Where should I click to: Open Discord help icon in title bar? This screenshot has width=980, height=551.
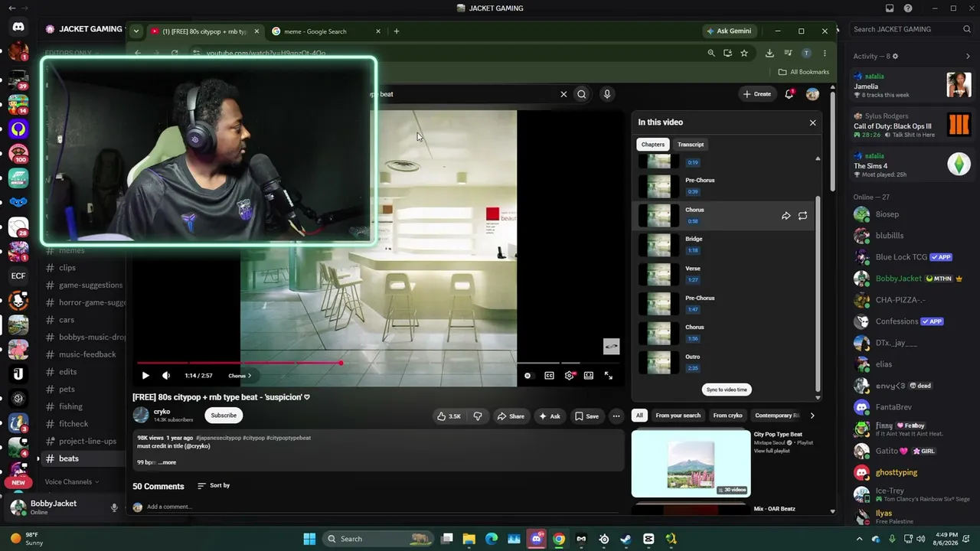[x=908, y=8]
